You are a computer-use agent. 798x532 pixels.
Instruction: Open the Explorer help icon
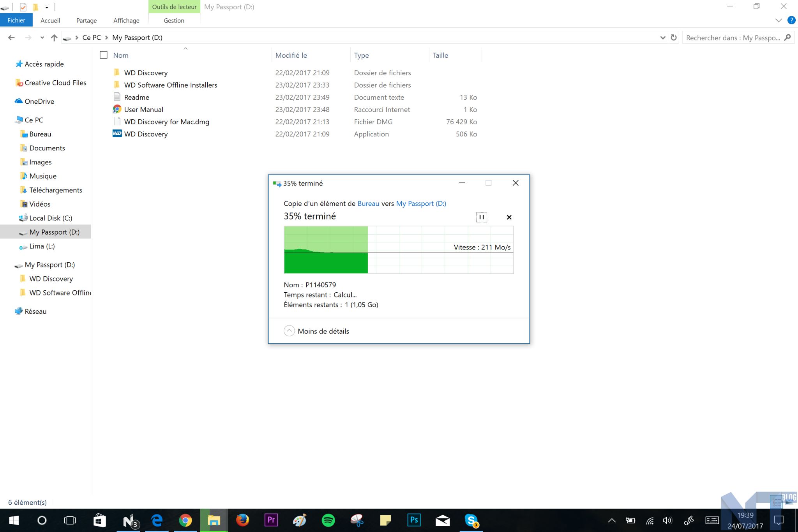pos(791,20)
